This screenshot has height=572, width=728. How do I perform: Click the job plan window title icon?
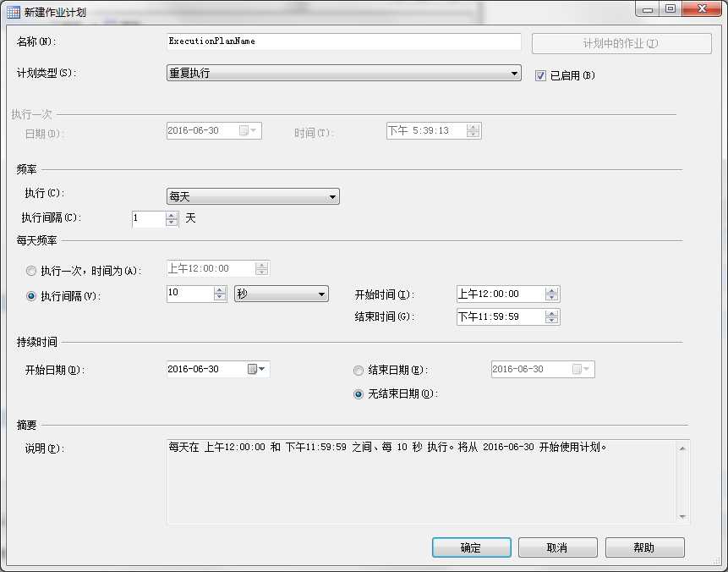pos(14,12)
